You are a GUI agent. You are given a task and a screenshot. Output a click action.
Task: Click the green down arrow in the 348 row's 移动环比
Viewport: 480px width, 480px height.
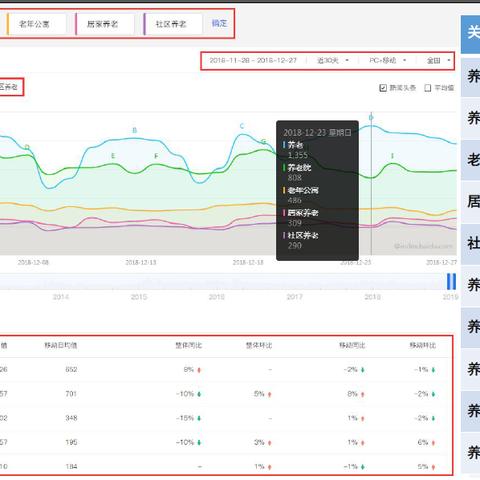(x=433, y=418)
